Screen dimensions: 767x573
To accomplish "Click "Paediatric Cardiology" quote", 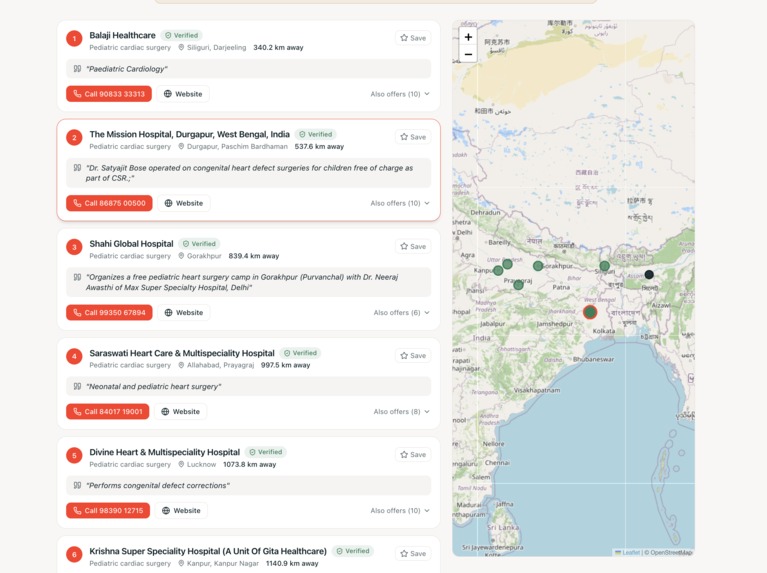I will 127,69.
